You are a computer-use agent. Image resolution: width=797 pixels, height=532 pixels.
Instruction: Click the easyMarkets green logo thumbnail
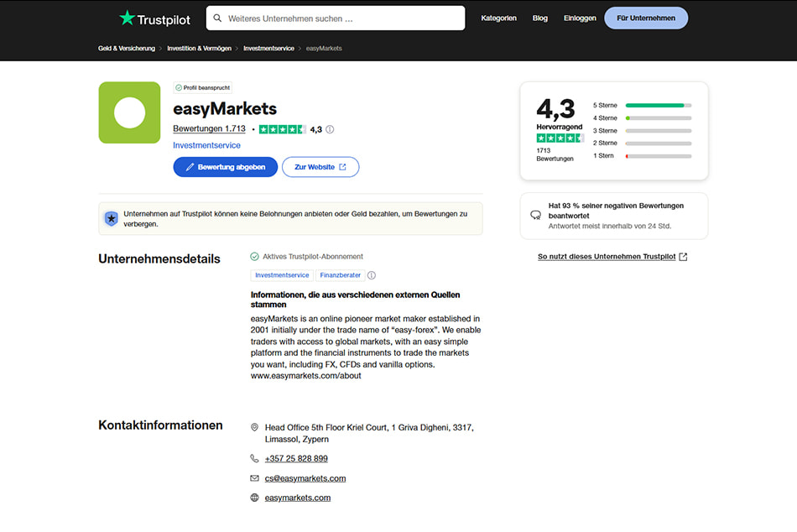tap(129, 112)
